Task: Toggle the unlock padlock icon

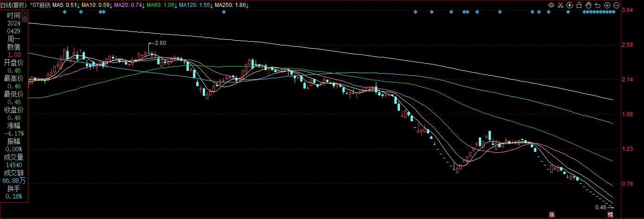Action: tap(579, 5)
